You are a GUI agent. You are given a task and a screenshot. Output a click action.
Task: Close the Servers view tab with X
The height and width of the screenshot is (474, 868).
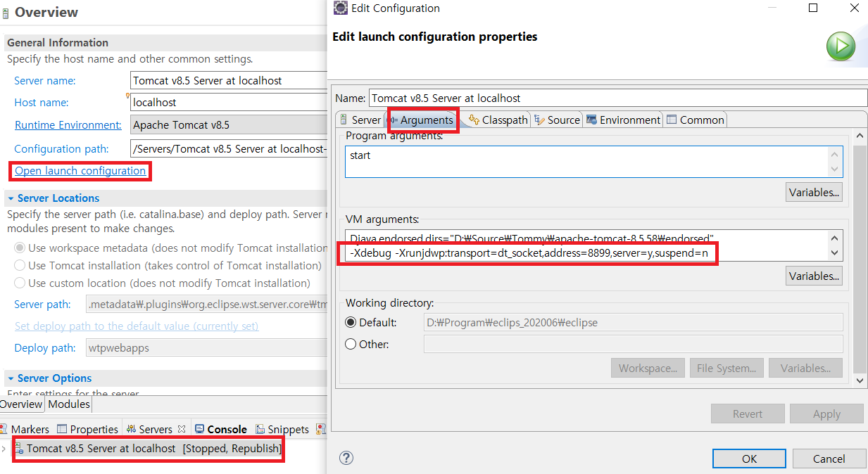(181, 428)
